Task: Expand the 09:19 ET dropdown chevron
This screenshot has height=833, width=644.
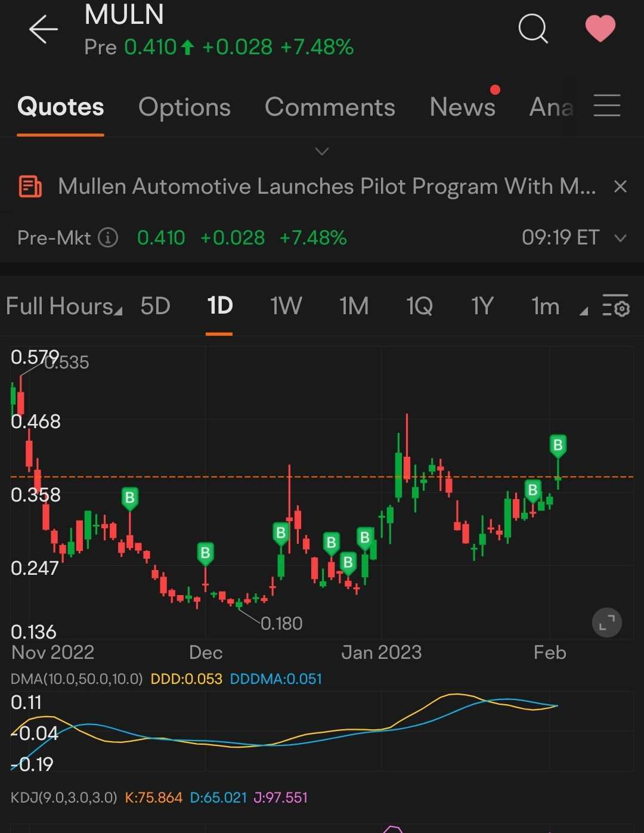Action: [x=620, y=239]
